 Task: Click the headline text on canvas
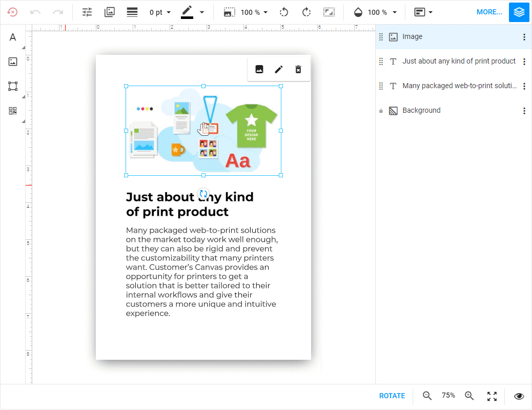click(190, 204)
